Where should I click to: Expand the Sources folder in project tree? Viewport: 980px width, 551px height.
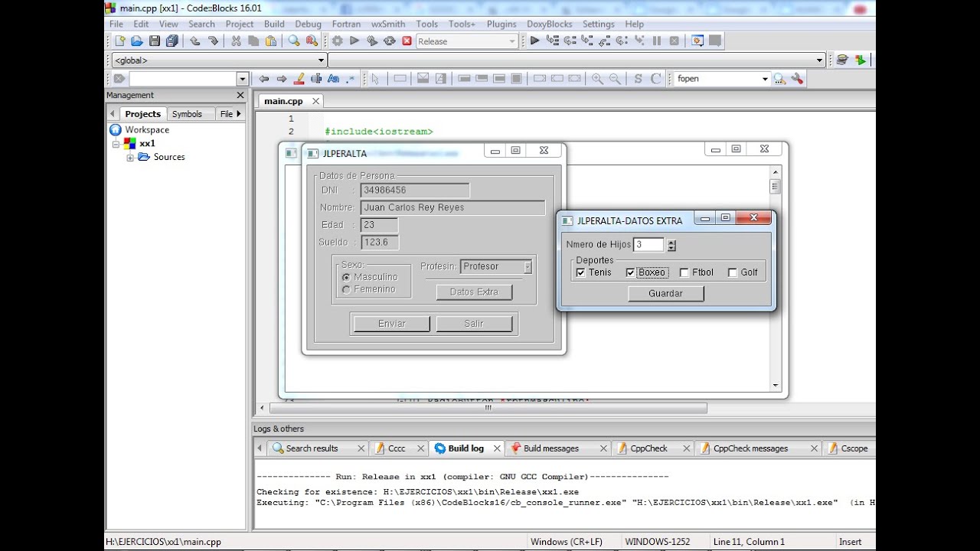click(x=130, y=158)
